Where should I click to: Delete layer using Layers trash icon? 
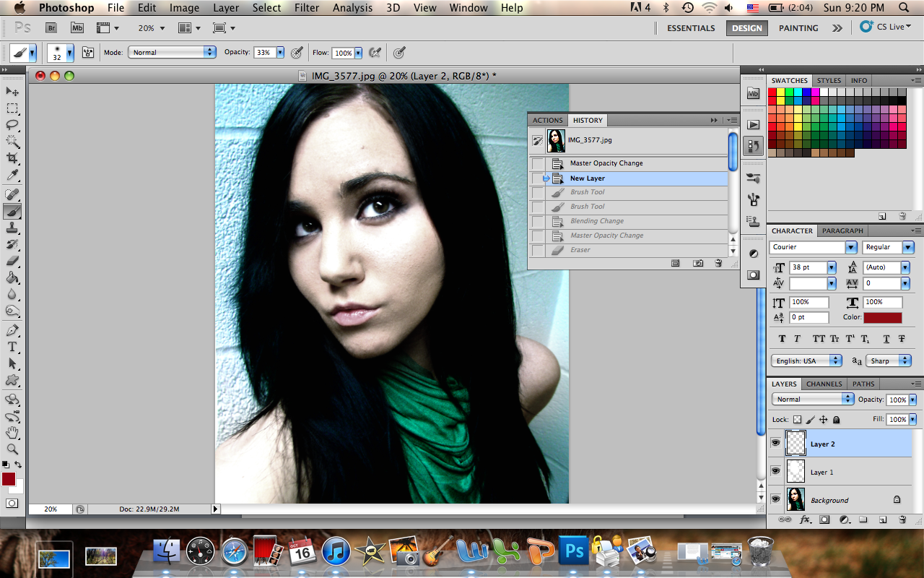pyautogui.click(x=902, y=519)
